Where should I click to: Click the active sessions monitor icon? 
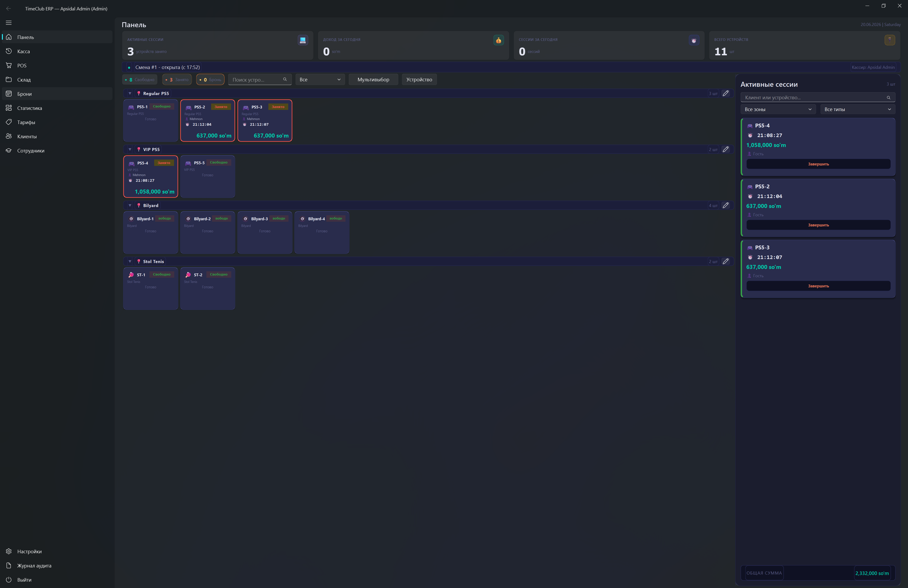303,40
